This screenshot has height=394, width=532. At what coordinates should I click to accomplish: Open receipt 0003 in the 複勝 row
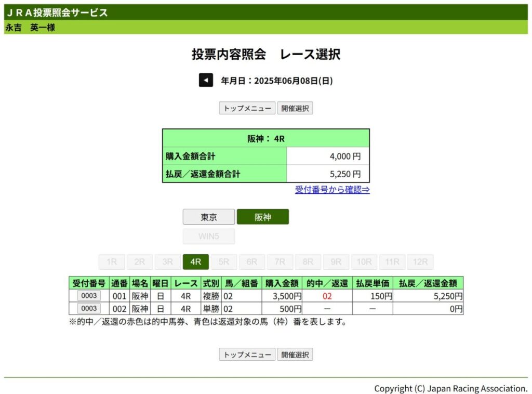[89, 296]
